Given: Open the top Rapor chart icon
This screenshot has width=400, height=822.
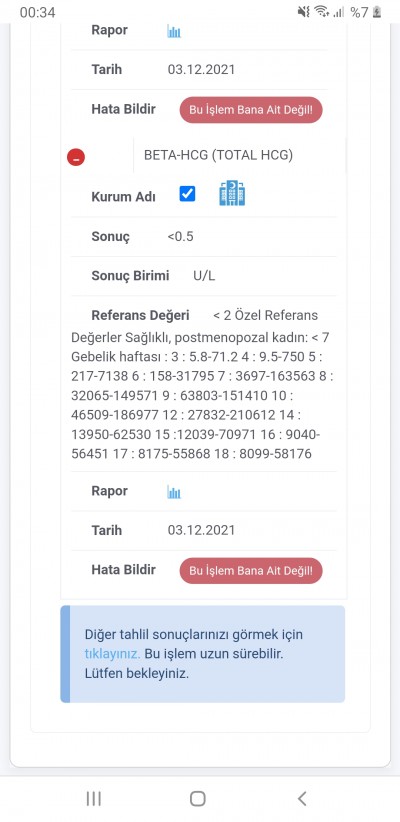Looking at the screenshot, I should (x=174, y=31).
